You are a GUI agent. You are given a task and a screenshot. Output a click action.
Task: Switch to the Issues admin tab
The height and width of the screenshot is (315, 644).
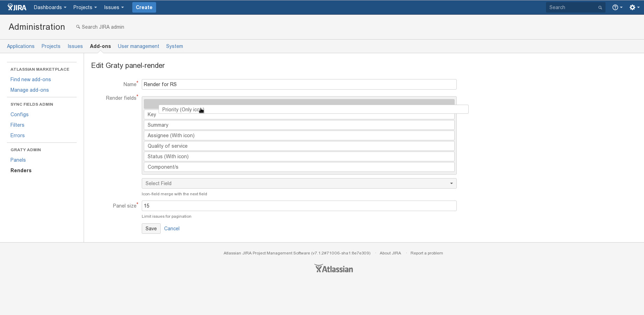75,46
